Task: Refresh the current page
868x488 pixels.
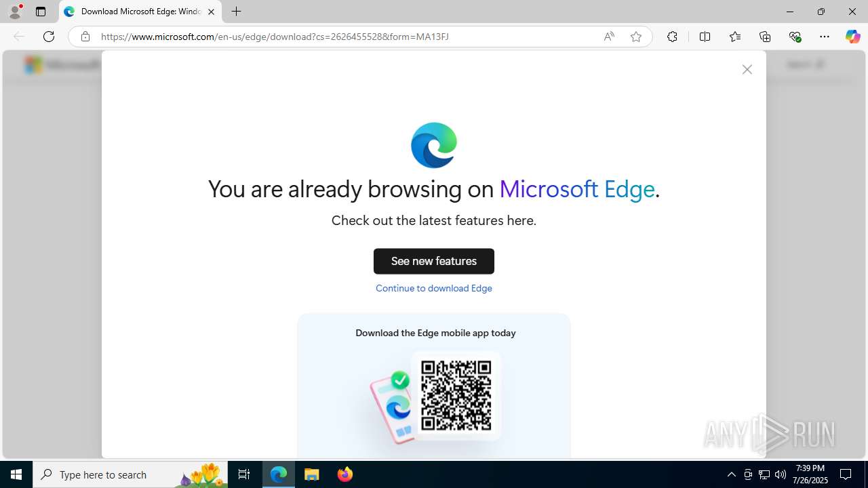Action: tap(49, 37)
